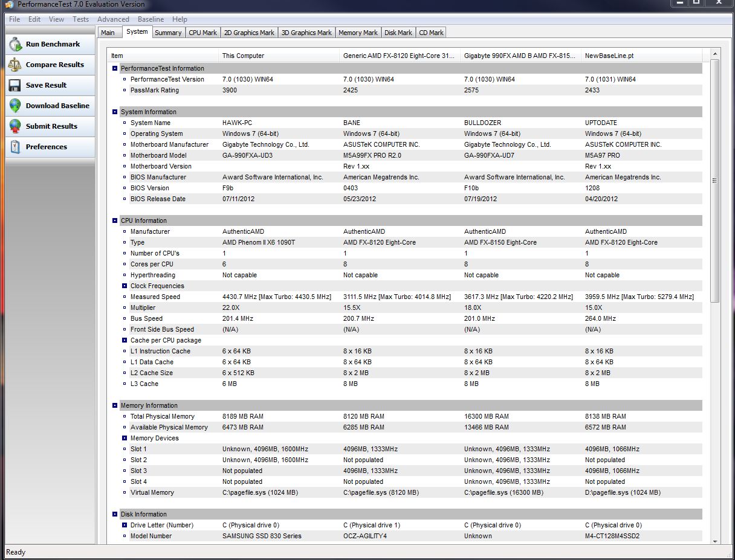Collapse the Memory Devices subsection
This screenshot has width=735, height=560.
125,438
